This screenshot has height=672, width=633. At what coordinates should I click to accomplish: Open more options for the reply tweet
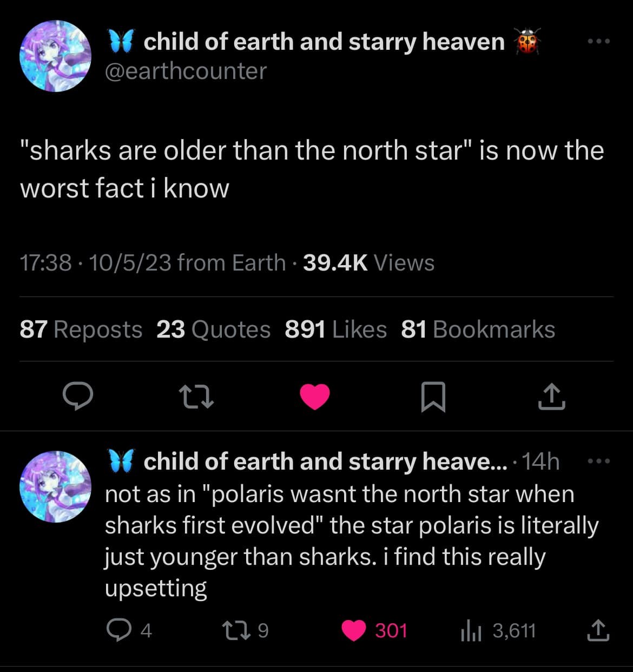coord(599,462)
